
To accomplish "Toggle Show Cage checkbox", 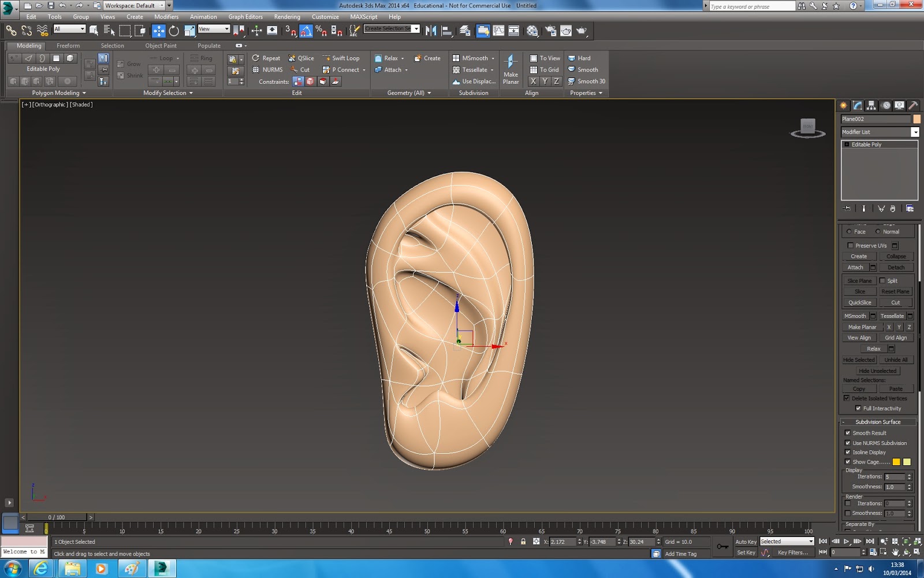I will click(848, 462).
